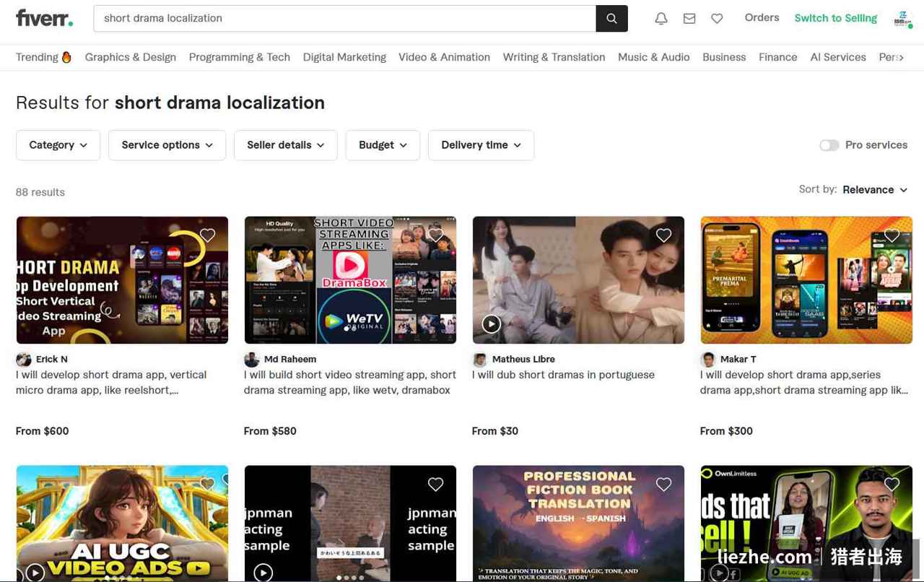This screenshot has width=924, height=582.
Task: Open notifications bell icon
Action: pos(661,19)
